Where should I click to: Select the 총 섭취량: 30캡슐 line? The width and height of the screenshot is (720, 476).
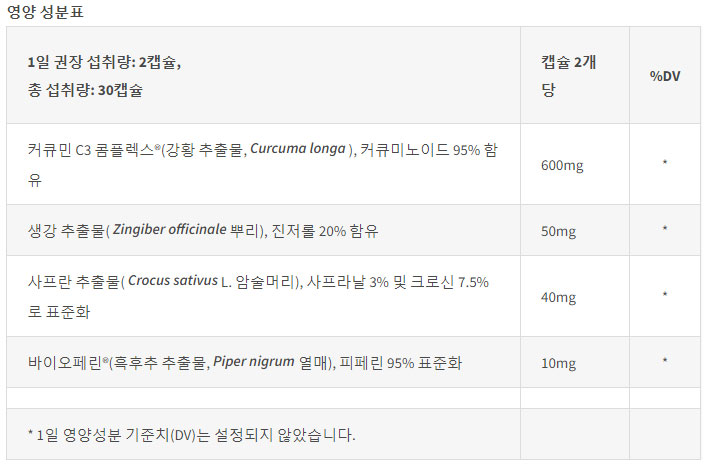85,91
